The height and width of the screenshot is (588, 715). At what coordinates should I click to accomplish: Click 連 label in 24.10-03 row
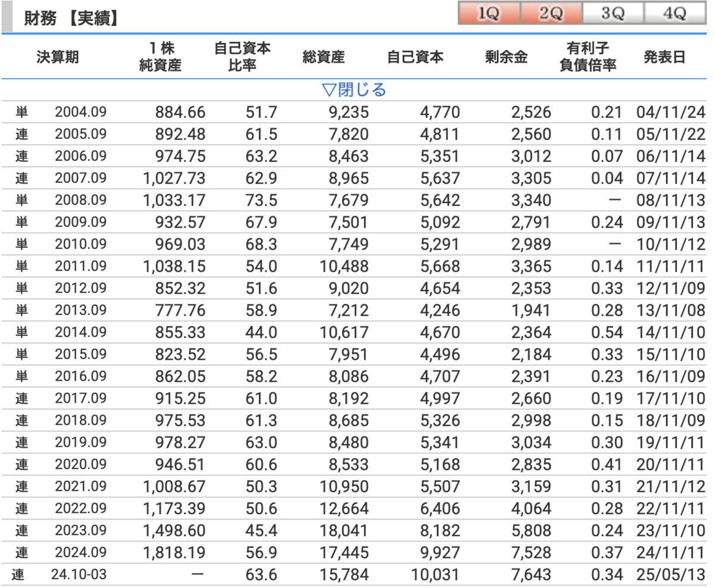click(x=18, y=575)
